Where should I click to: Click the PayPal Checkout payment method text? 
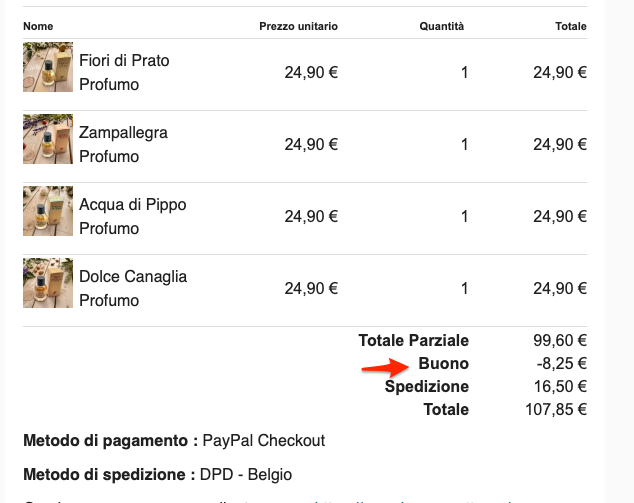click(263, 440)
